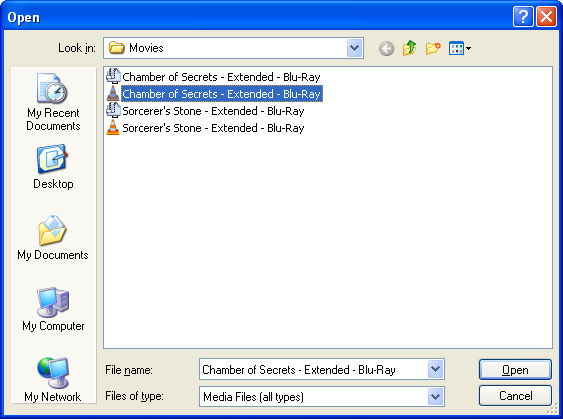Image resolution: width=563 pixels, height=419 pixels.
Task: Create a new folder with toolbar icon
Action: tap(433, 48)
